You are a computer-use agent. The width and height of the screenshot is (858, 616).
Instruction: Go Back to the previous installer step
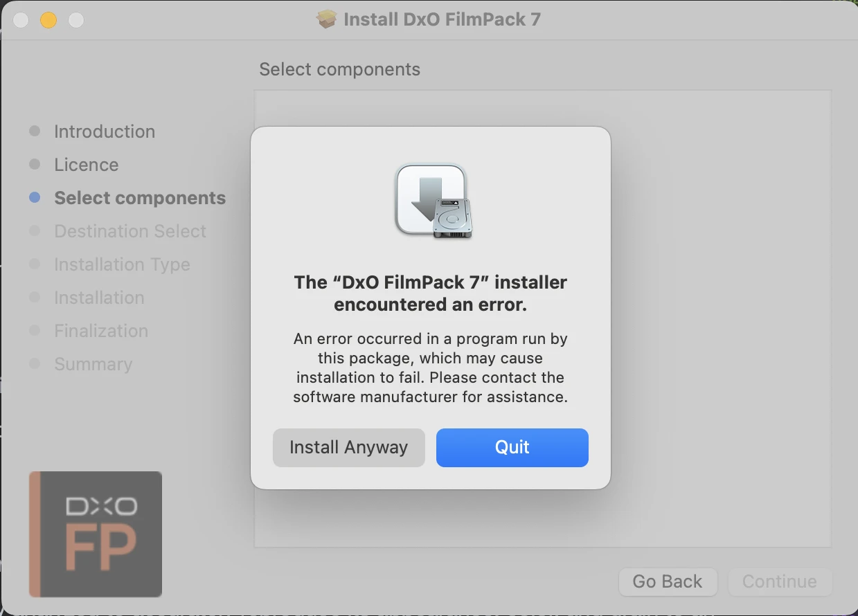(668, 581)
